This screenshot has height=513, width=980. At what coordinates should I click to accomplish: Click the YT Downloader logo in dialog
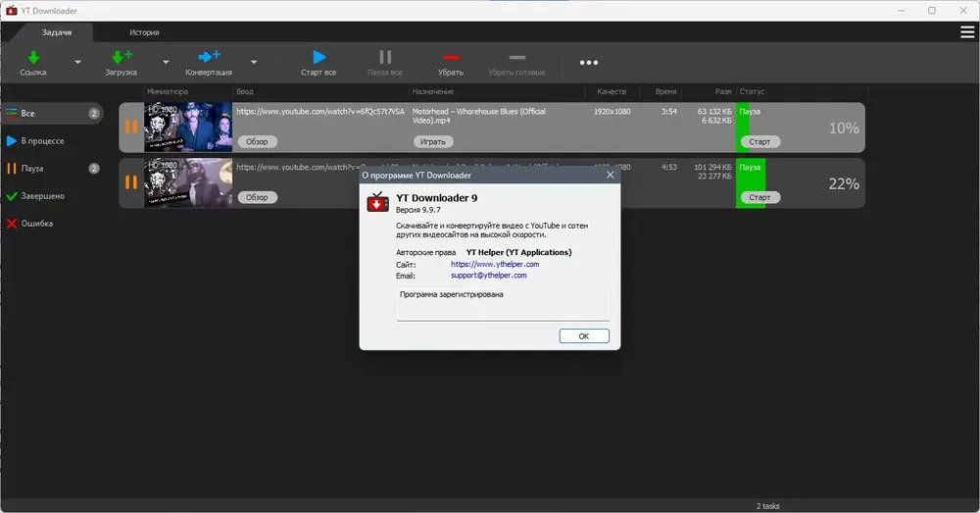click(377, 202)
